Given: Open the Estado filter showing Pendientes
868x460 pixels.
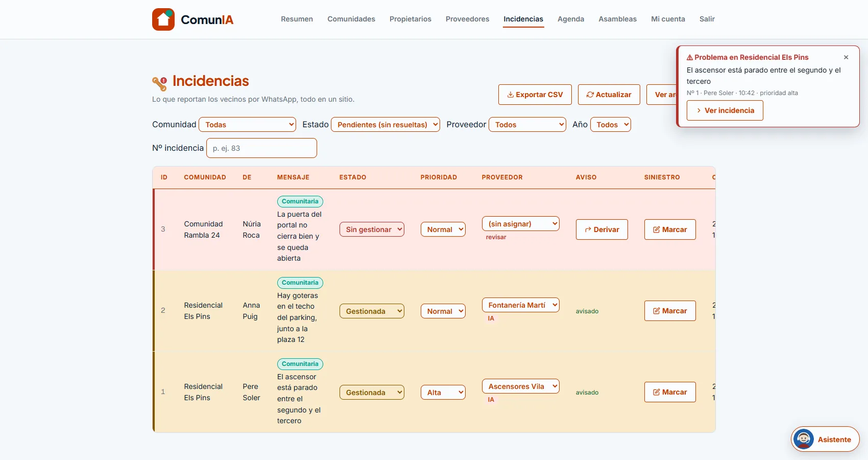Looking at the screenshot, I should 385,125.
